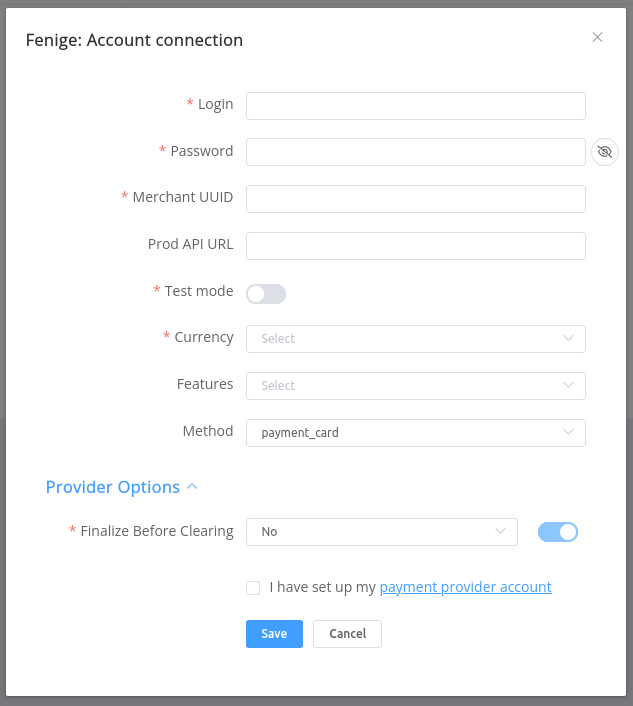Click the Currency dropdown chevron arrow
The width and height of the screenshot is (633, 706).
point(569,339)
